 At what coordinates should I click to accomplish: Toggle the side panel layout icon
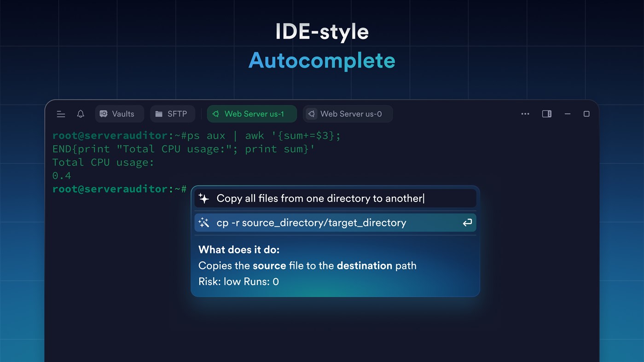(x=547, y=114)
